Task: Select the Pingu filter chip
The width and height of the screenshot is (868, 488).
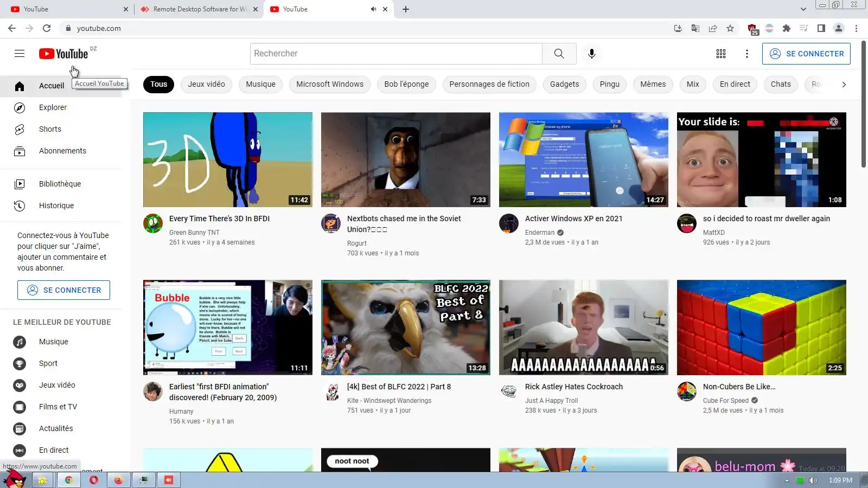Action: tap(610, 84)
